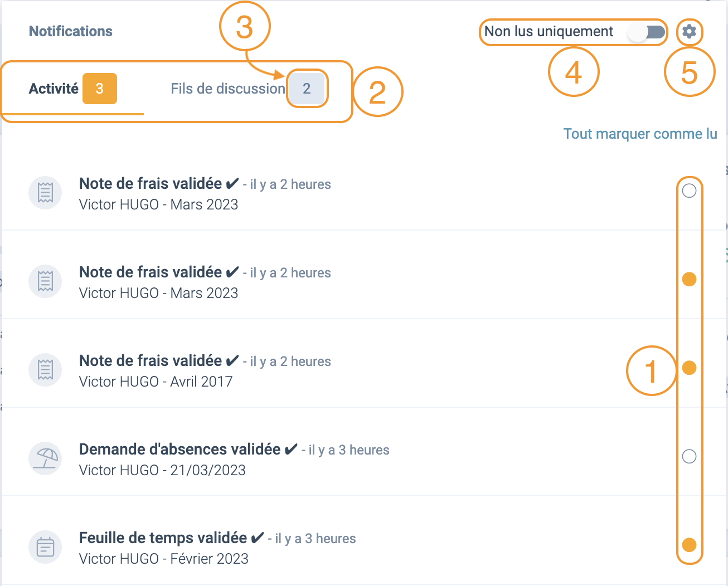Image resolution: width=728 pixels, height=586 pixels.
Task: Click receipt icon of the topmost notification
Action: point(45,193)
